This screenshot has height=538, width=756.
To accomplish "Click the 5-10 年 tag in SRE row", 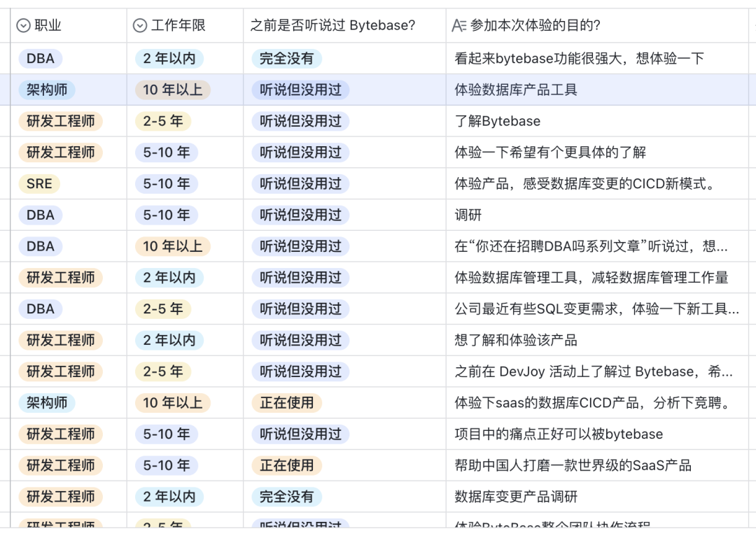I will click(x=167, y=184).
